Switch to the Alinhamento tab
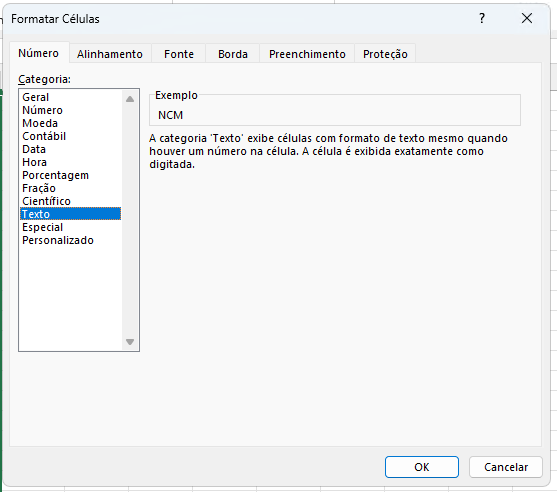The height and width of the screenshot is (492, 557). tap(110, 54)
